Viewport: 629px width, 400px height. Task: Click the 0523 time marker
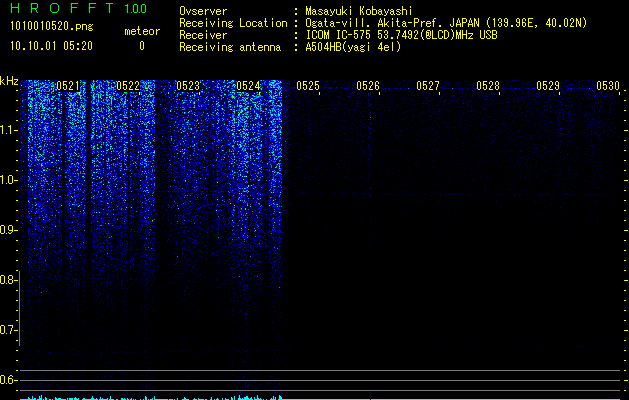[188, 86]
